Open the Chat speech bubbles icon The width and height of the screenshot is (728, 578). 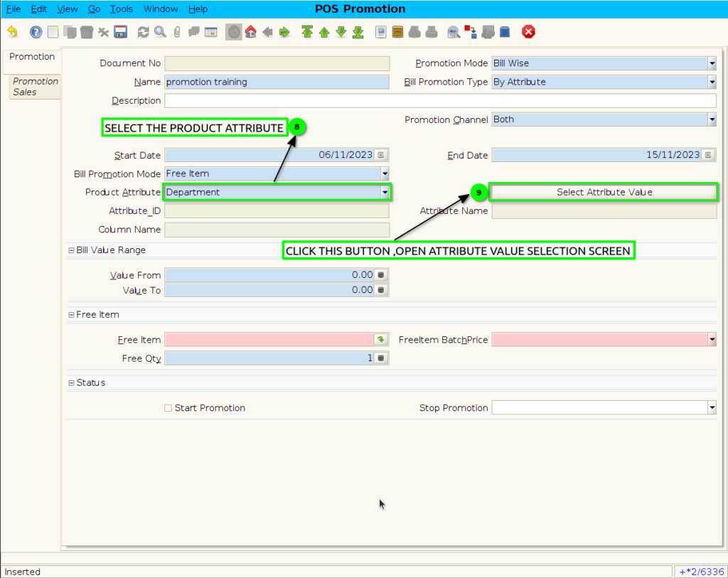194,32
